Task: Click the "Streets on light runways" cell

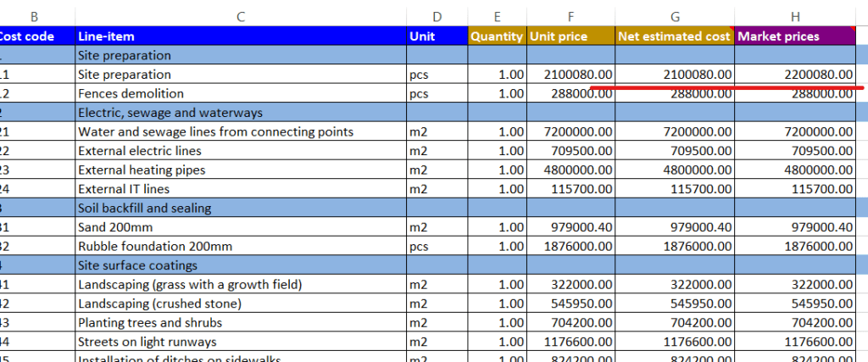Action: click(240, 342)
